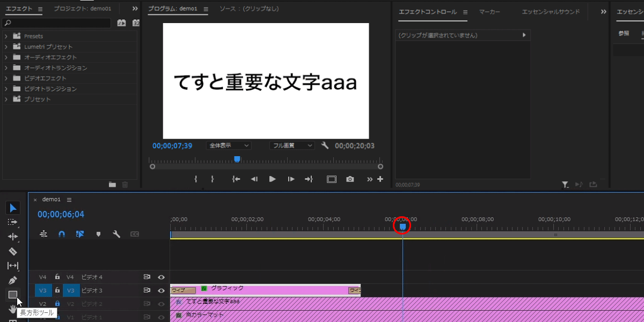
Task: Expand オーディオエフェクト folder
Action: [6, 57]
